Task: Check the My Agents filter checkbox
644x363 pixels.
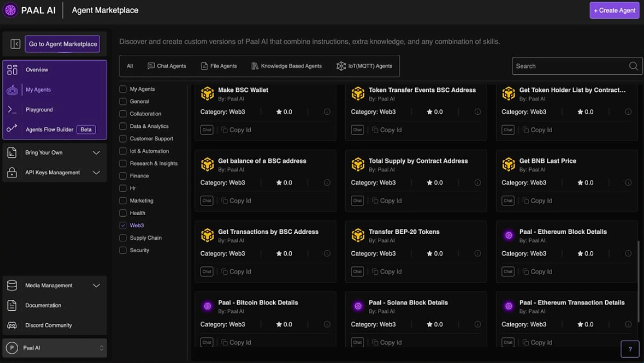Action: pyautogui.click(x=123, y=89)
